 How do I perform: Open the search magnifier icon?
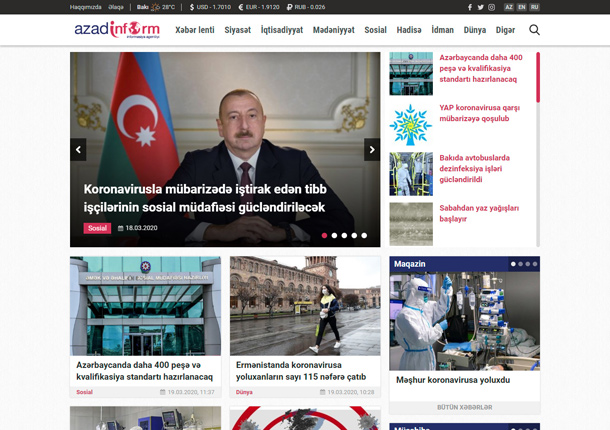[x=534, y=30]
